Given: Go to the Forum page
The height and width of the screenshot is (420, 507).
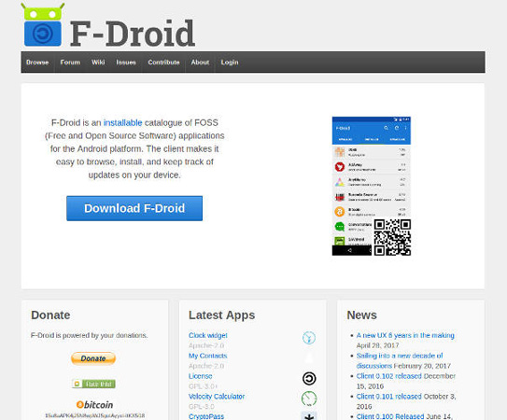Looking at the screenshot, I should pos(70,63).
